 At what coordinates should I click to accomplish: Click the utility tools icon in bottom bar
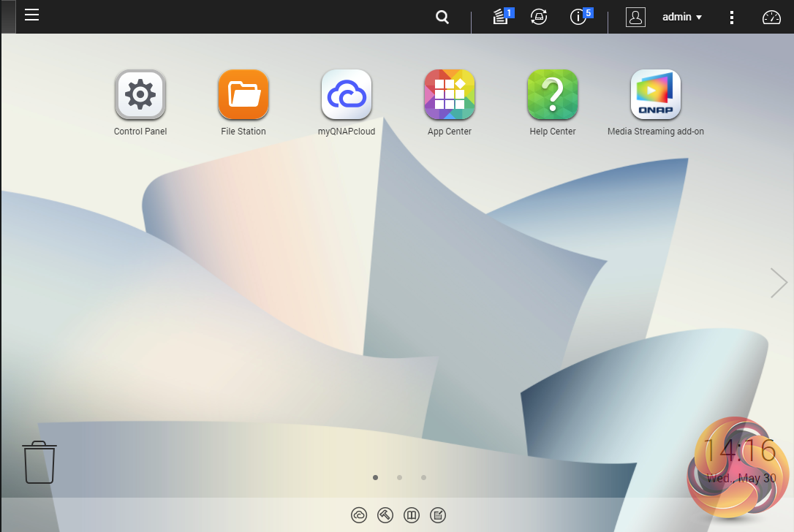point(385,515)
